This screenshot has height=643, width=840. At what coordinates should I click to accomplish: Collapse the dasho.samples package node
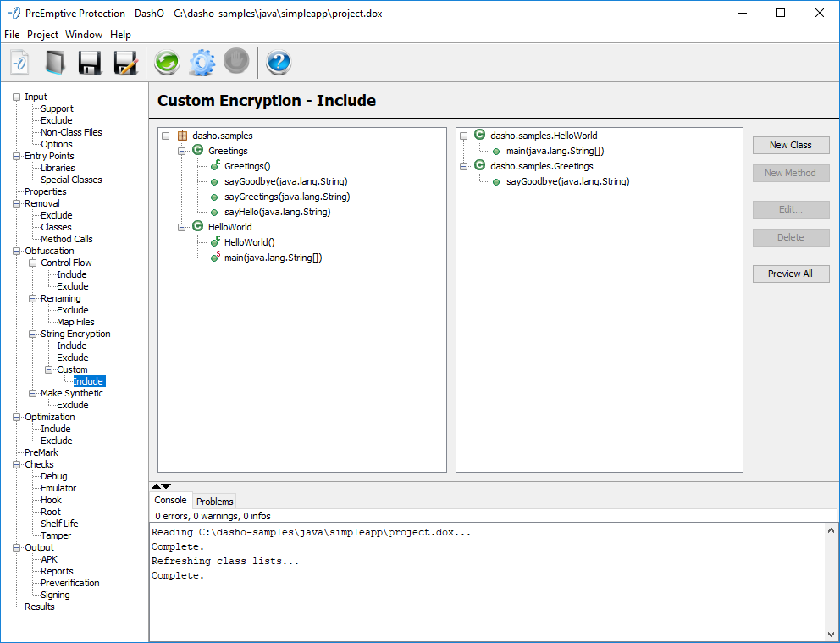pos(166,136)
